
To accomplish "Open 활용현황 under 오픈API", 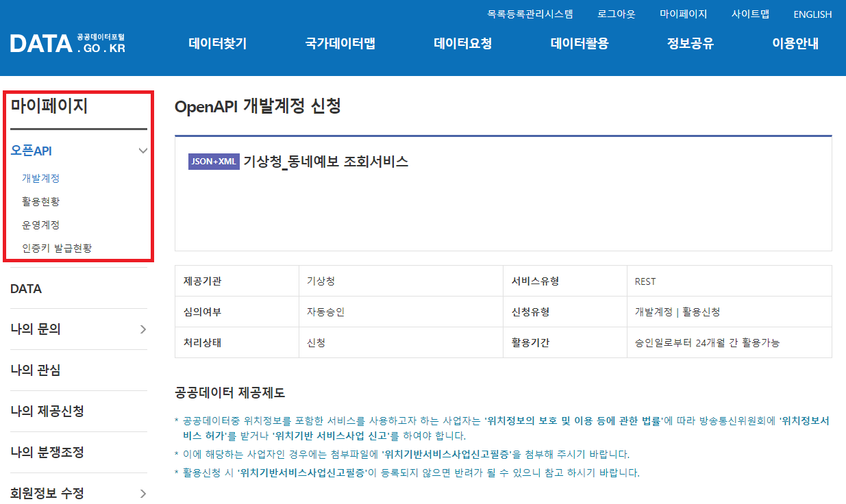I will pyautogui.click(x=40, y=201).
